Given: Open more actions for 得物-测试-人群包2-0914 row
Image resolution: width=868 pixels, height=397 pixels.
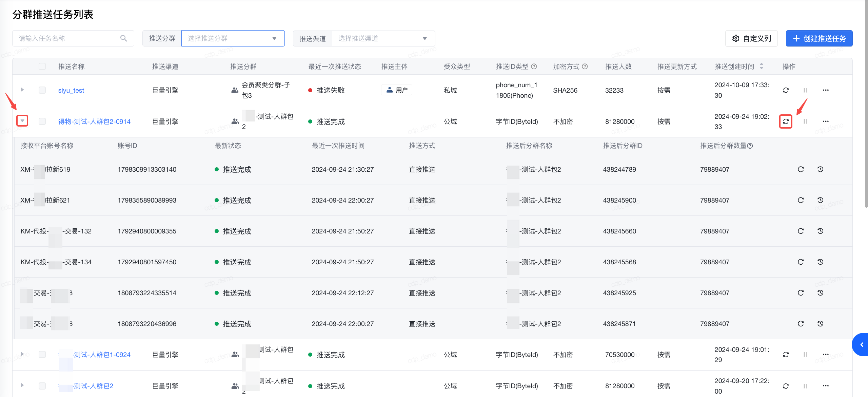Looking at the screenshot, I should 826,121.
